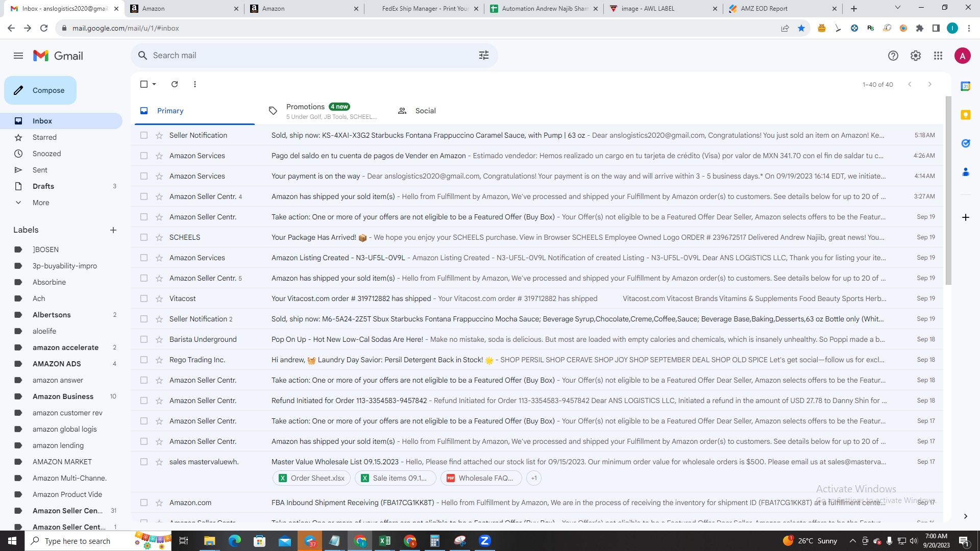The width and height of the screenshot is (980, 551).
Task: Create a new label with plus icon
Action: pyautogui.click(x=113, y=230)
